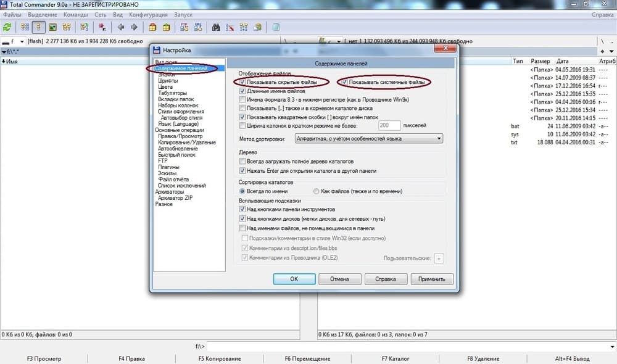Click 'F8 Удаление' function button
Image resolution: width=617 pixels, height=364 pixels.
point(483,358)
